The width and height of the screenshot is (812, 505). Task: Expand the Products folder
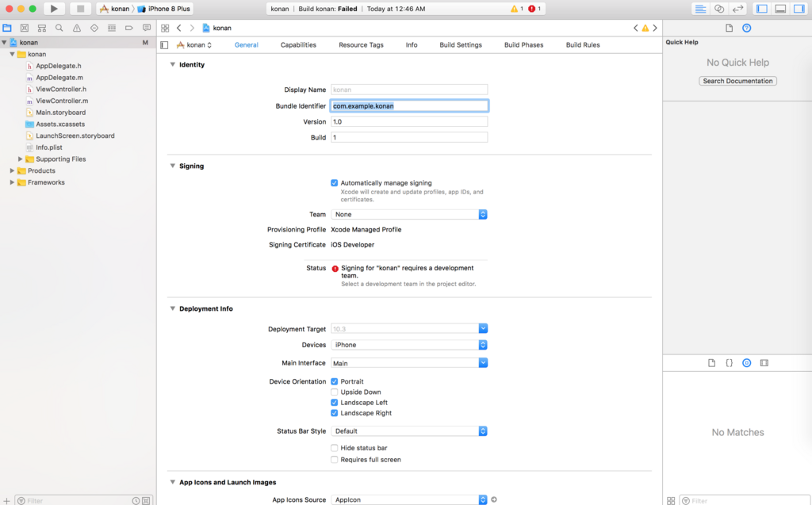click(12, 170)
